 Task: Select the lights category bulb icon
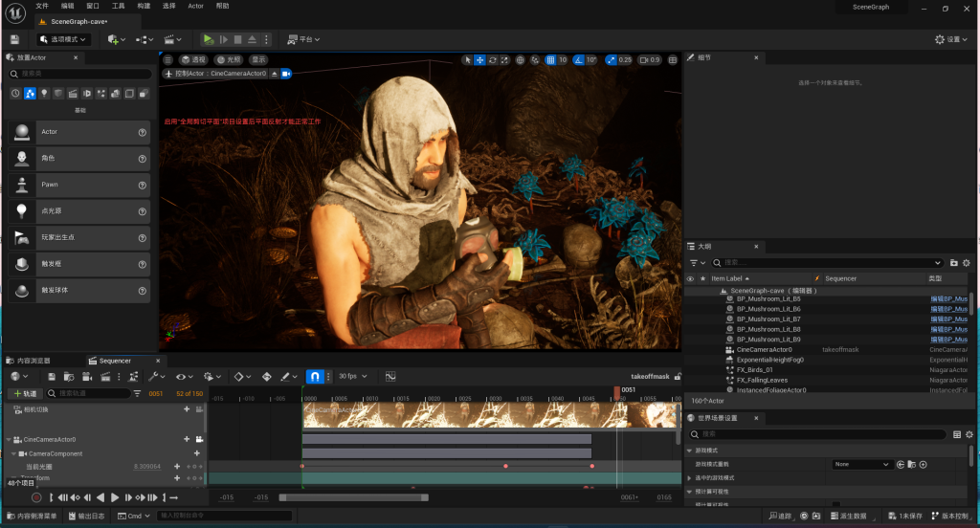44,93
